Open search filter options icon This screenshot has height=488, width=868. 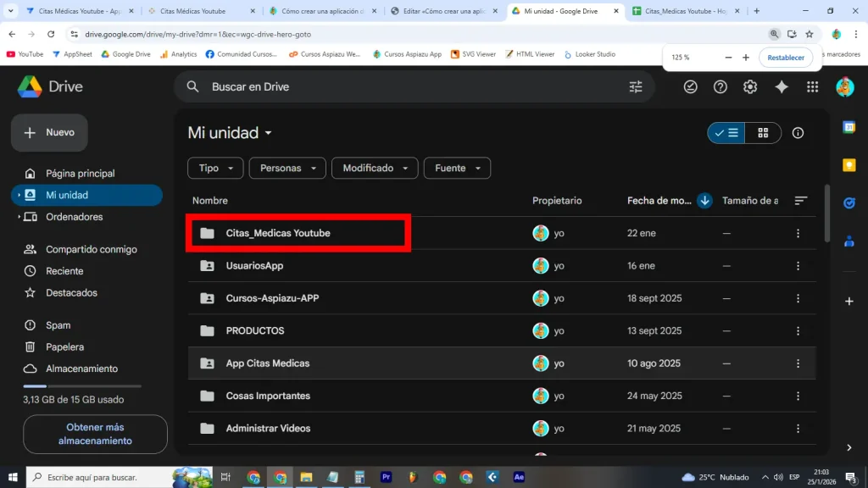click(x=636, y=86)
